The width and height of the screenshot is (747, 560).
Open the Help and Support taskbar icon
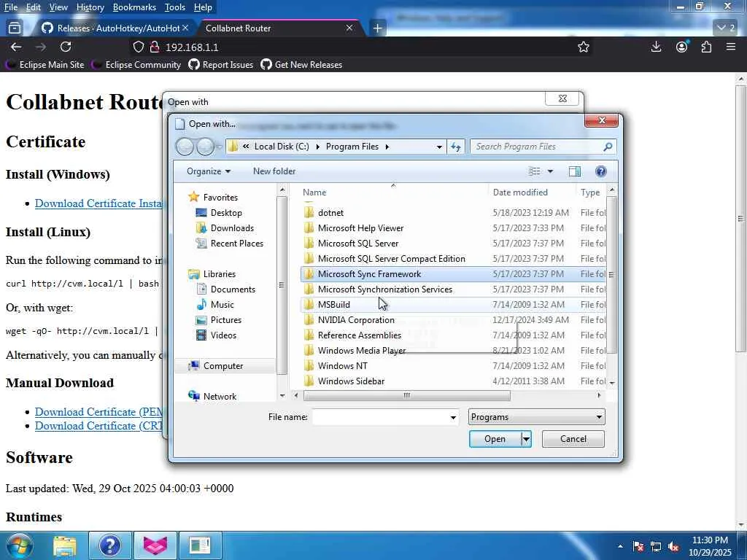click(109, 545)
